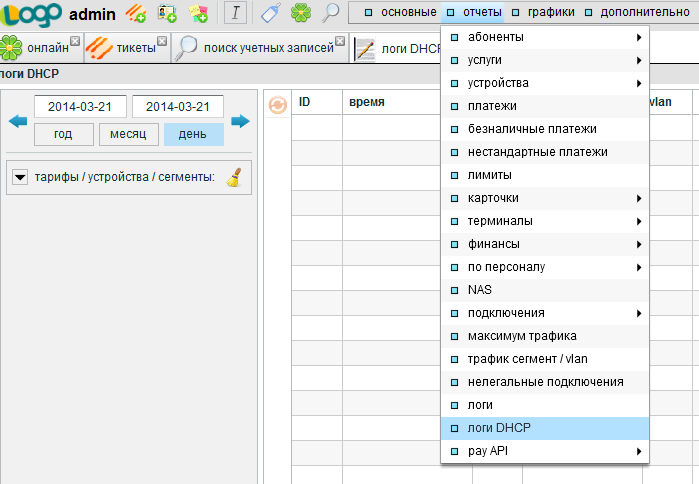Expand the тарифы / устройства / сегменты dropdown
Image resolution: width=699 pixels, height=484 pixels.
[20, 177]
